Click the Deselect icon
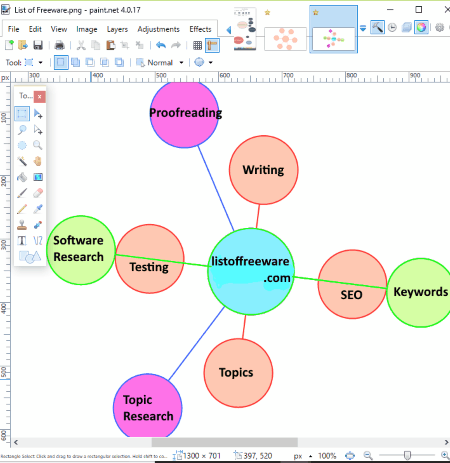Image resolution: width=450 pixels, height=463 pixels. (x=139, y=45)
